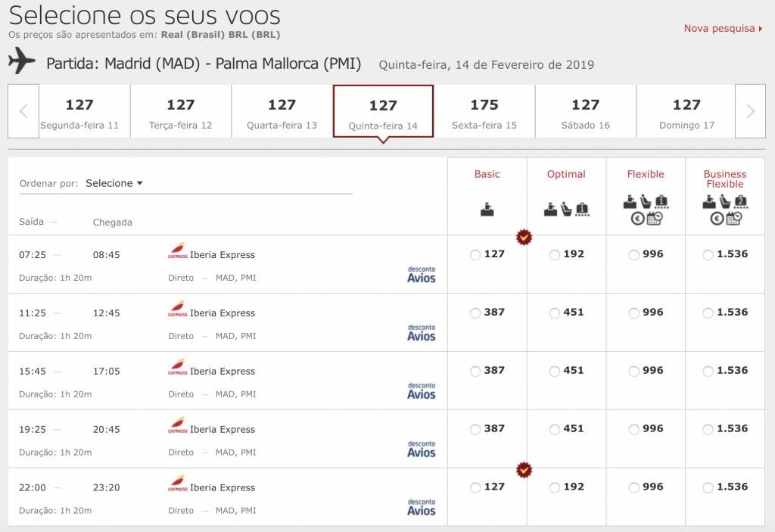The image size is (775, 532).
Task: Click the Basic fare baggage icon
Action: point(487,210)
